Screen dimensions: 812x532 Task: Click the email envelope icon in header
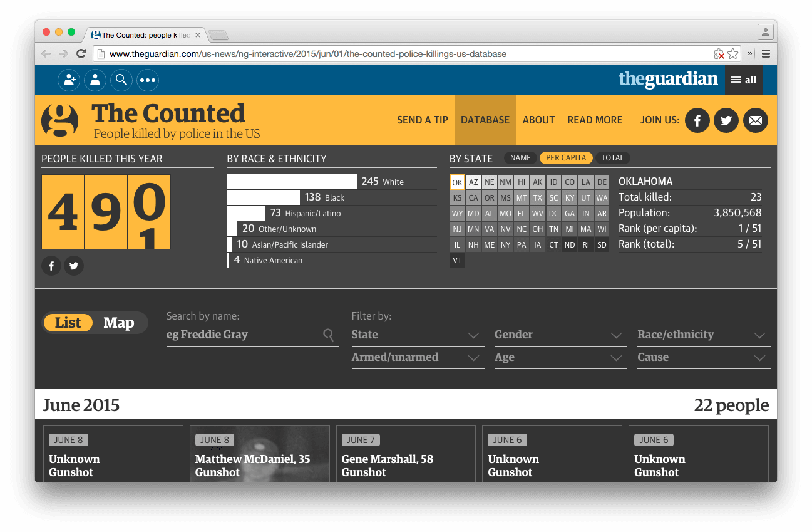click(755, 120)
